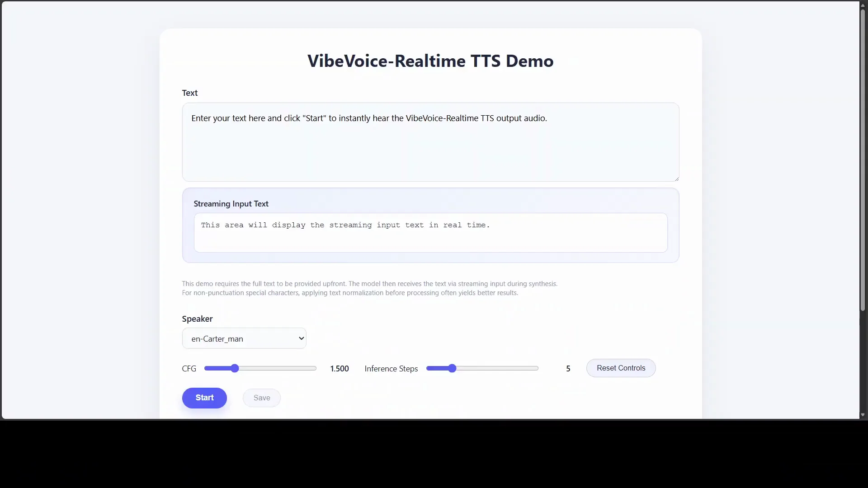868x488 pixels.
Task: Open the Speaker voice dropdown
Action: point(244,338)
